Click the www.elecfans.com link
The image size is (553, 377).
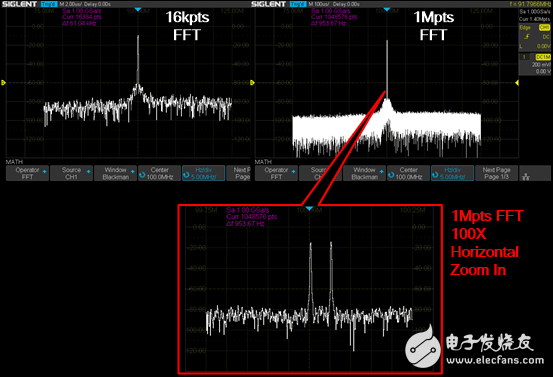(495, 360)
